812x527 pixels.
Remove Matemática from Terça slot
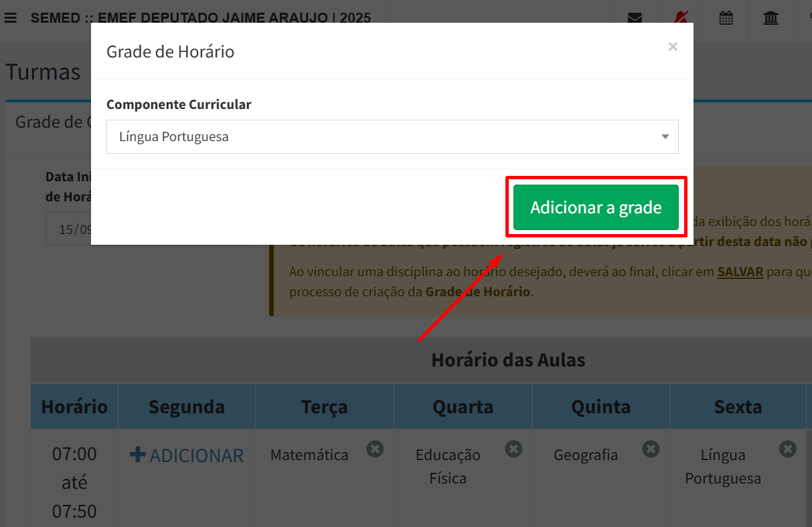pyautogui.click(x=375, y=449)
